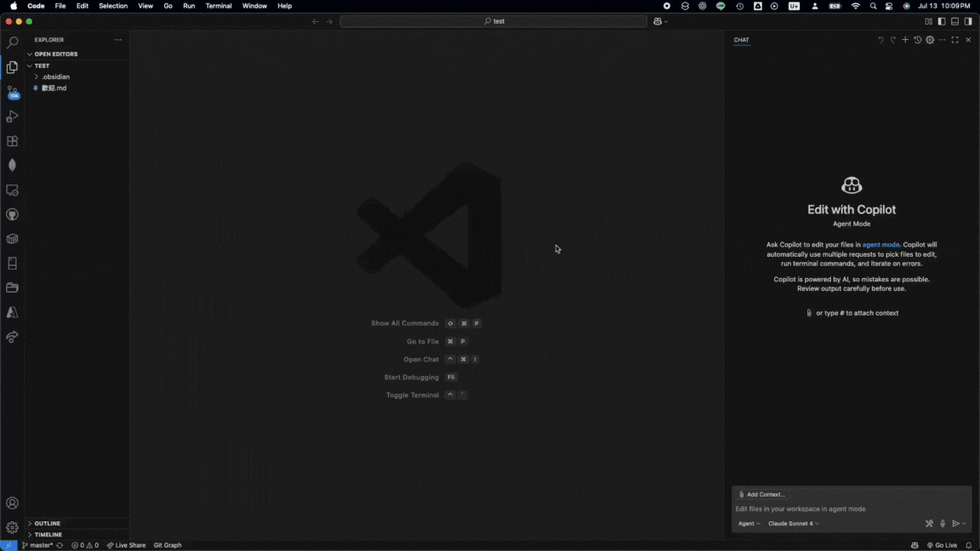Open the .md file in Explorer
This screenshot has width=980, height=551.
54,88
